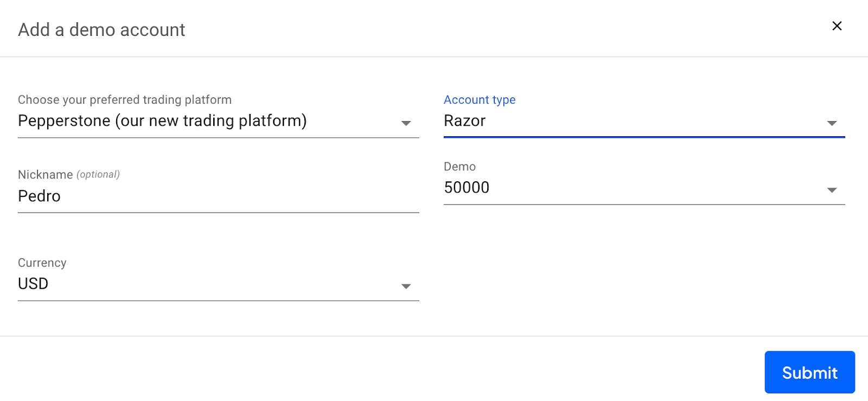Expand the Currency dropdown arrow
Image resolution: width=868 pixels, height=401 pixels.
point(406,286)
